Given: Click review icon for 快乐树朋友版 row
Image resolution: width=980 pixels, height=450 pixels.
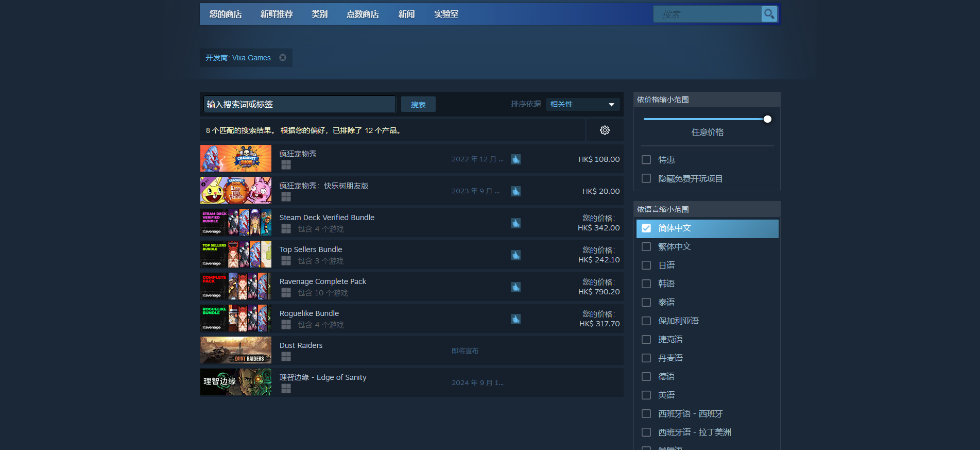Looking at the screenshot, I should (515, 191).
